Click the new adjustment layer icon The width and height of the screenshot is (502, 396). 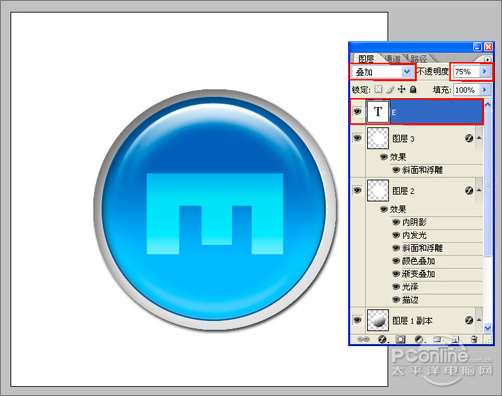coord(419,339)
